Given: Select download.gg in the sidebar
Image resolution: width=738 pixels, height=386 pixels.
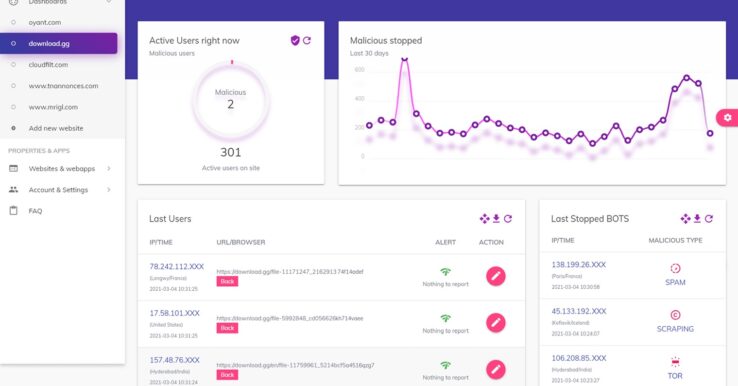Looking at the screenshot, I should (x=58, y=43).
